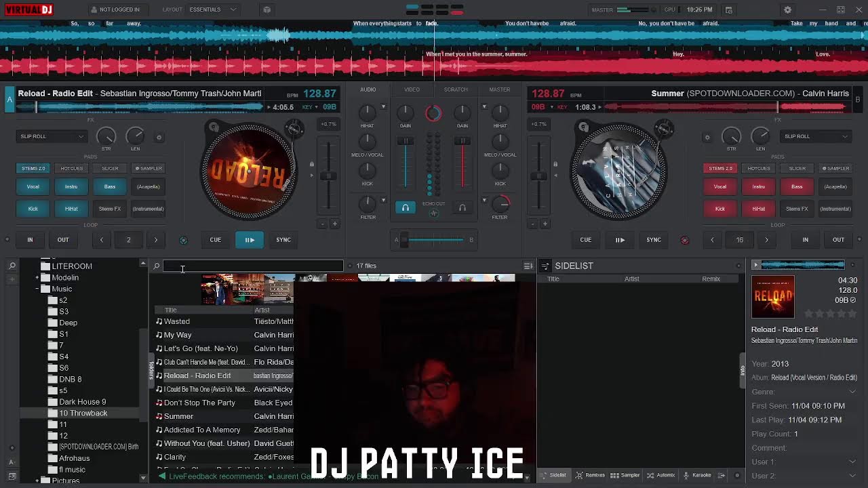The height and width of the screenshot is (488, 868).
Task: Click the Sidelist panel header icon
Action: [x=545, y=266]
